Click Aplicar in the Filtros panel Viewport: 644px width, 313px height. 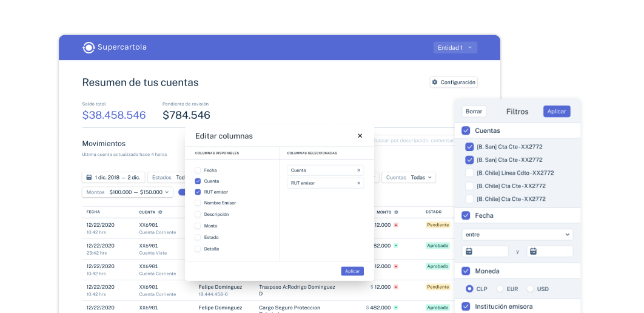point(557,112)
